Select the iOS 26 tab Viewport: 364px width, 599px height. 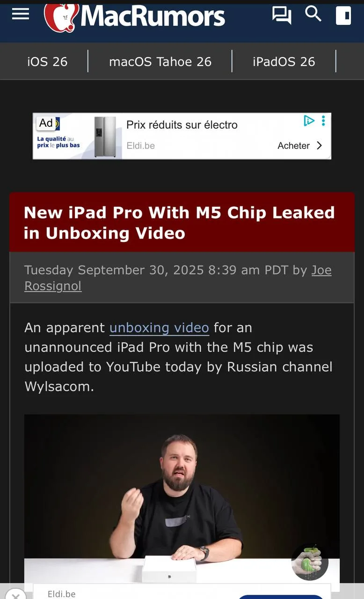[x=47, y=61]
